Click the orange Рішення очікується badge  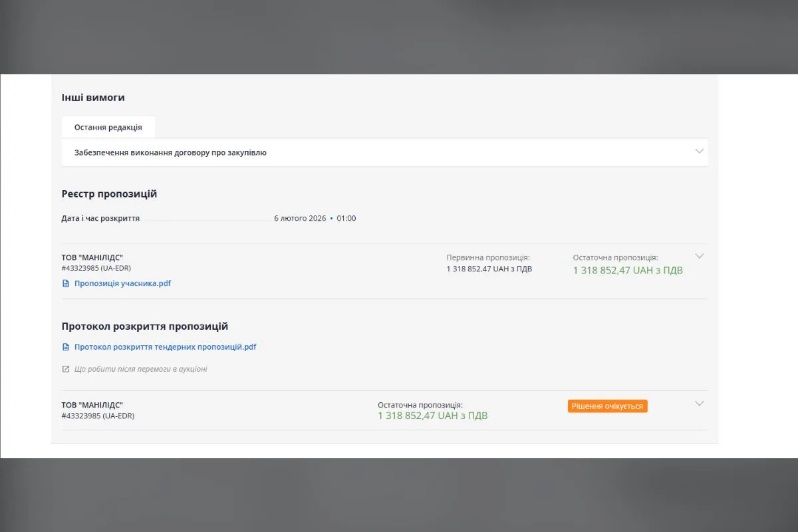pos(607,406)
